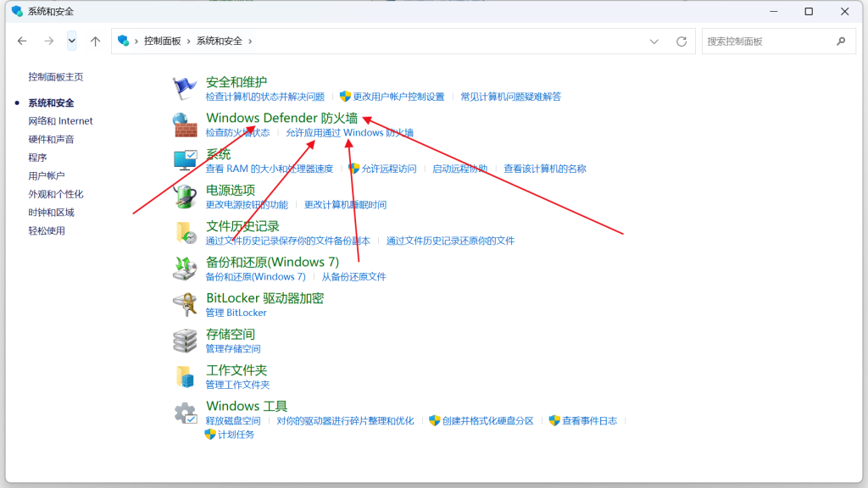
Task: Click the 文件历史记录 folder clock icon
Action: [x=186, y=232]
